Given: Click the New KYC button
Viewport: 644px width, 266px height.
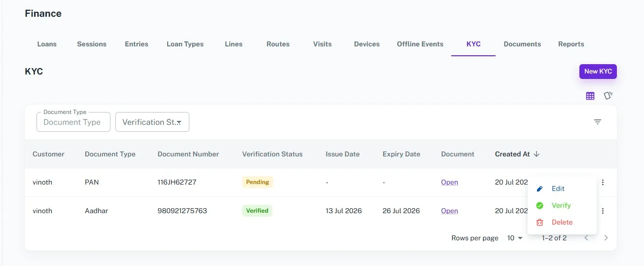Looking at the screenshot, I should click(x=598, y=72).
